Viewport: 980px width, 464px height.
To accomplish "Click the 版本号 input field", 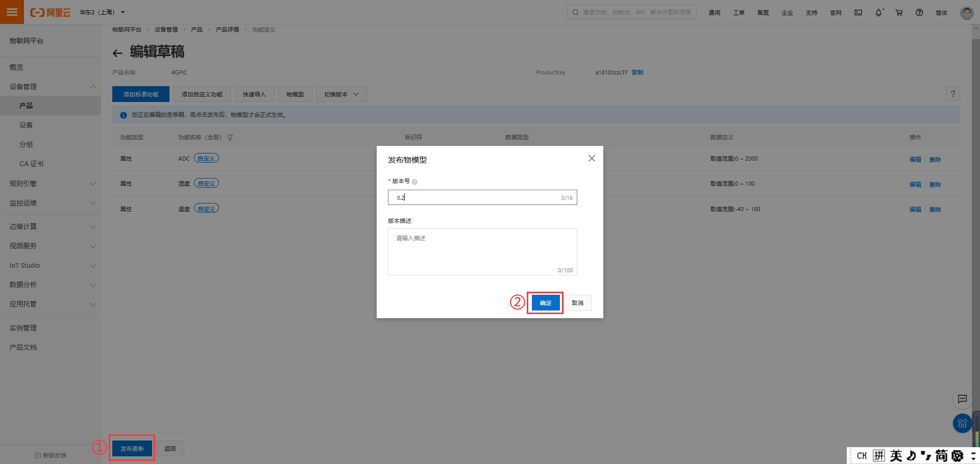I will coord(482,197).
